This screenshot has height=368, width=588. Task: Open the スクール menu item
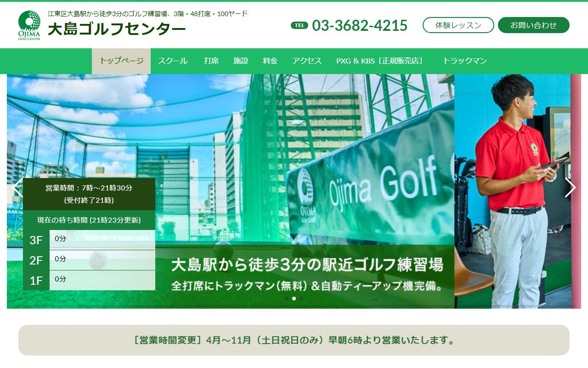pos(173,61)
